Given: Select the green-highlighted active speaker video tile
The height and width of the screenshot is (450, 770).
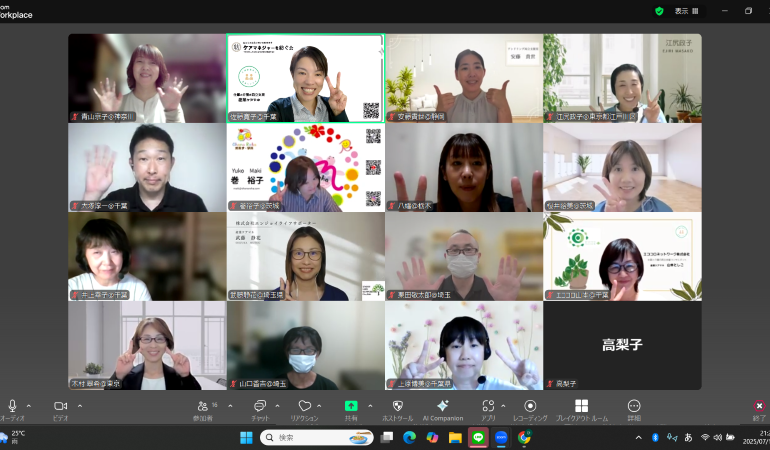Looking at the screenshot, I should (305, 79).
